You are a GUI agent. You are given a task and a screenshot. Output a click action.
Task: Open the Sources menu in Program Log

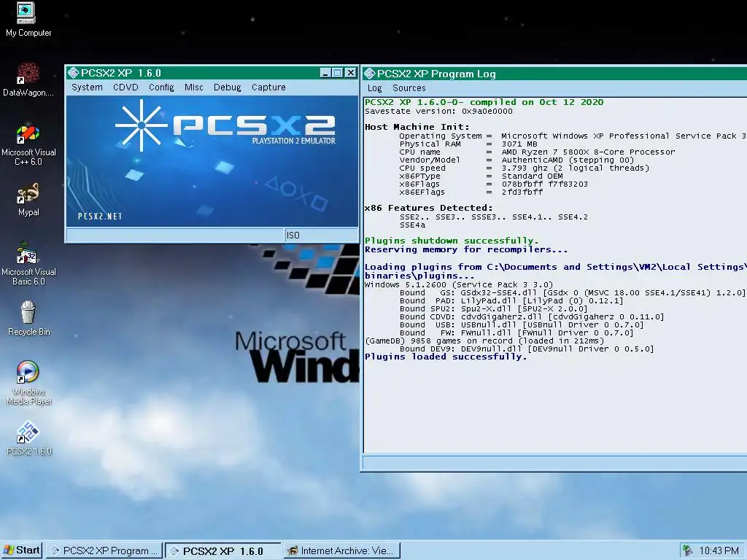[x=409, y=88]
